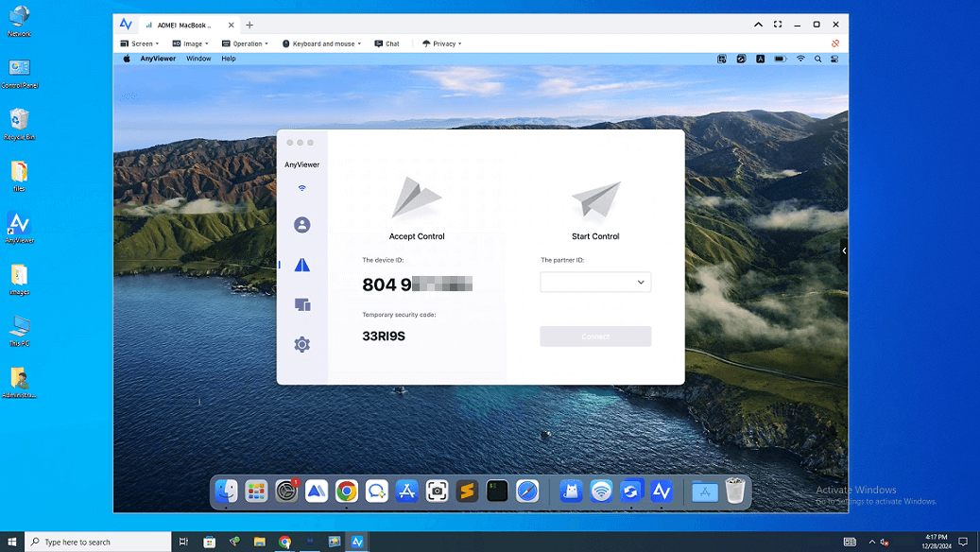Image resolution: width=980 pixels, height=552 pixels.
Task: Open the devices icon in AnyViewer sidebar
Action: click(x=301, y=305)
